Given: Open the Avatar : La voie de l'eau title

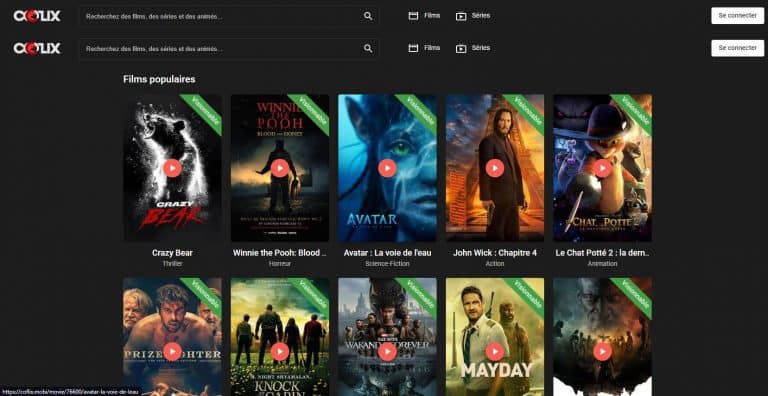Looking at the screenshot, I should click(387, 253).
